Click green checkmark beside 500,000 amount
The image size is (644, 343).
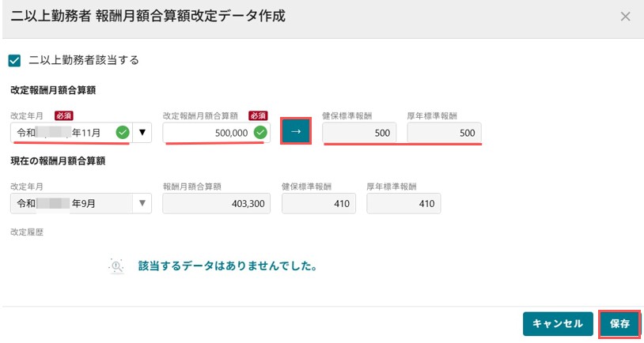(x=260, y=133)
